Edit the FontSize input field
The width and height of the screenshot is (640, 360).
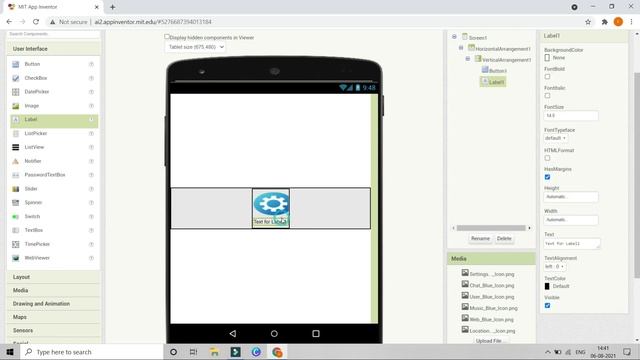coord(571,116)
